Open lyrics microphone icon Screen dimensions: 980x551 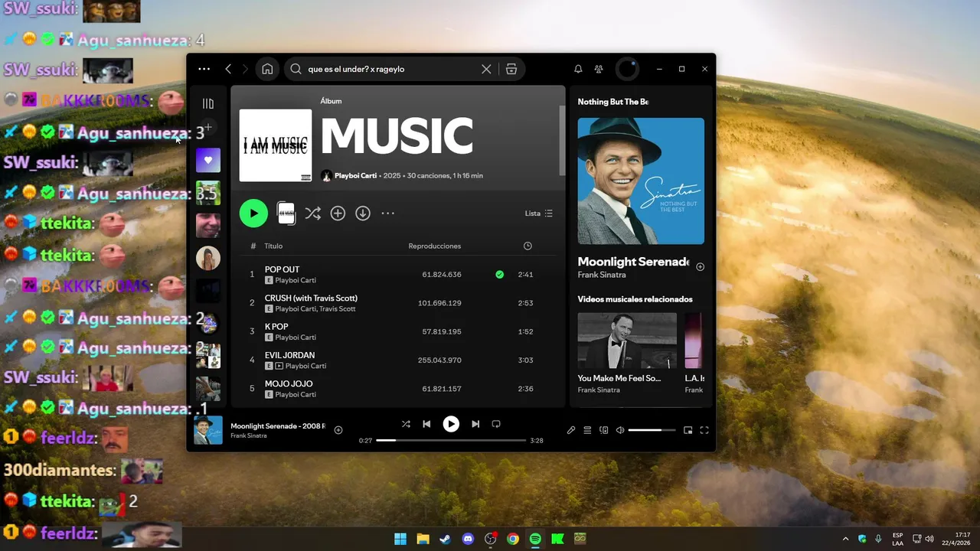coord(571,430)
